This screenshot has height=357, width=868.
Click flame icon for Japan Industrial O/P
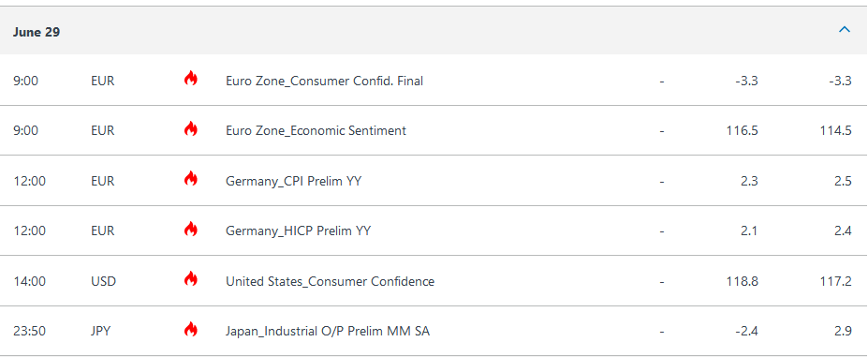click(x=190, y=329)
